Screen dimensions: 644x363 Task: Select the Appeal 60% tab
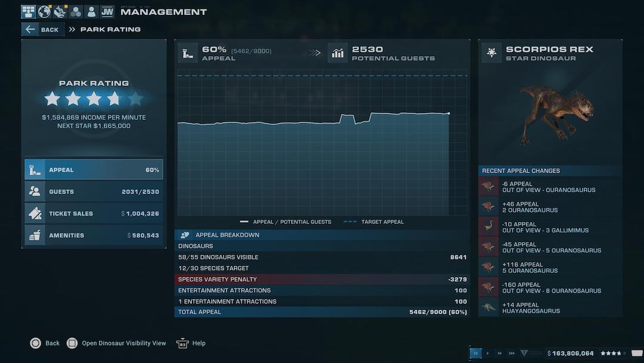pos(94,170)
